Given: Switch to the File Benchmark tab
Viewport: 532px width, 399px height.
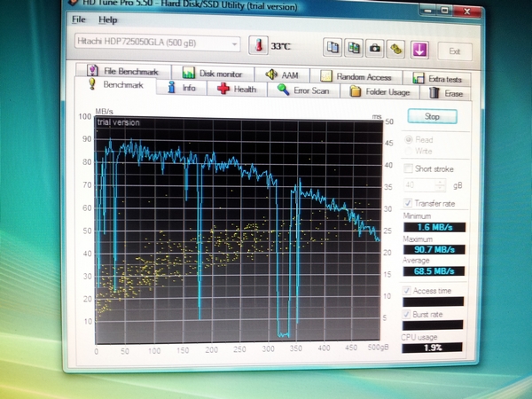Looking at the screenshot, I should click(123, 71).
